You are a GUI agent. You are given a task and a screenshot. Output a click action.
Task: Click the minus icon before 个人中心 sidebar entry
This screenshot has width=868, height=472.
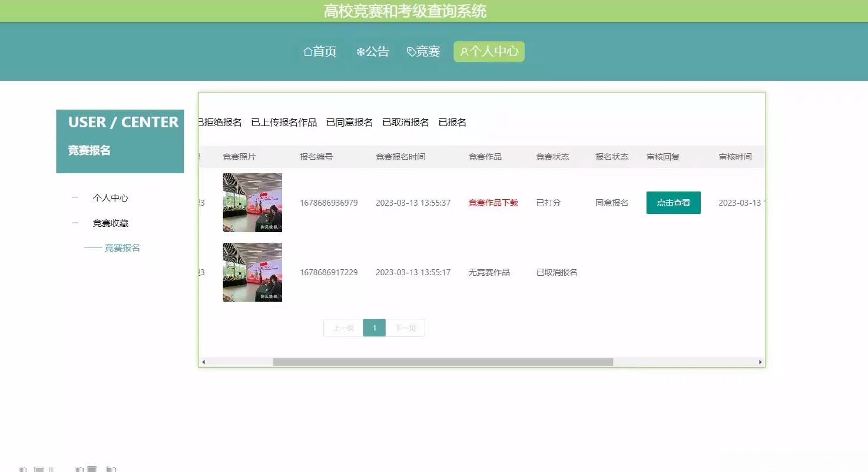(74, 197)
